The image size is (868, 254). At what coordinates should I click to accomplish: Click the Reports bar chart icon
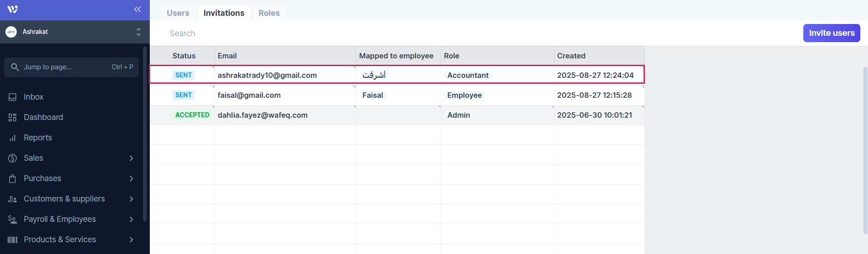point(13,138)
